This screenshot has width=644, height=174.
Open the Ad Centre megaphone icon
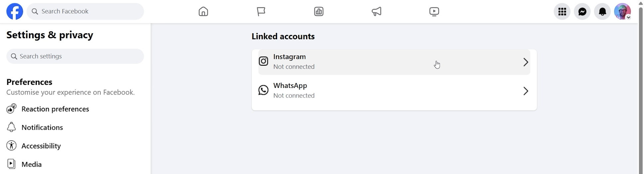pyautogui.click(x=376, y=12)
